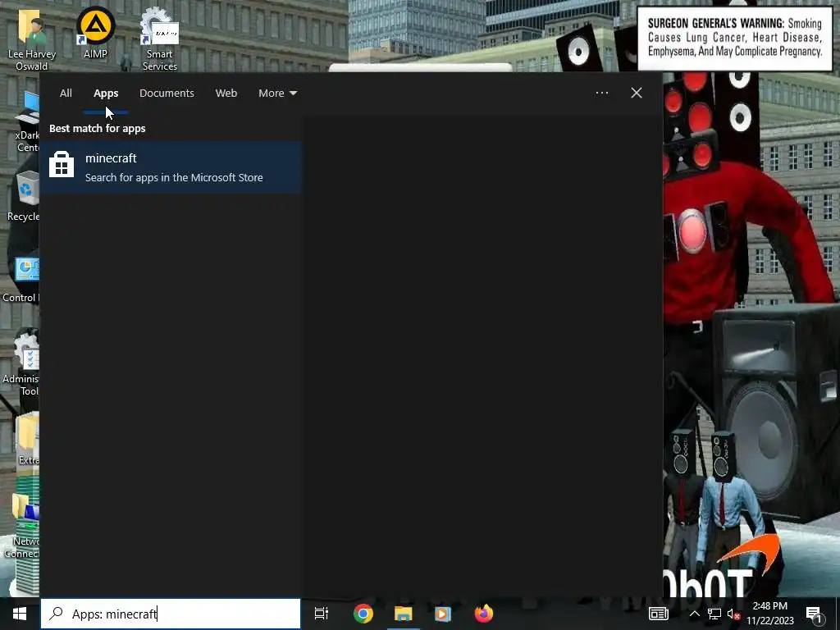Switch to the Web search tab

tap(226, 94)
